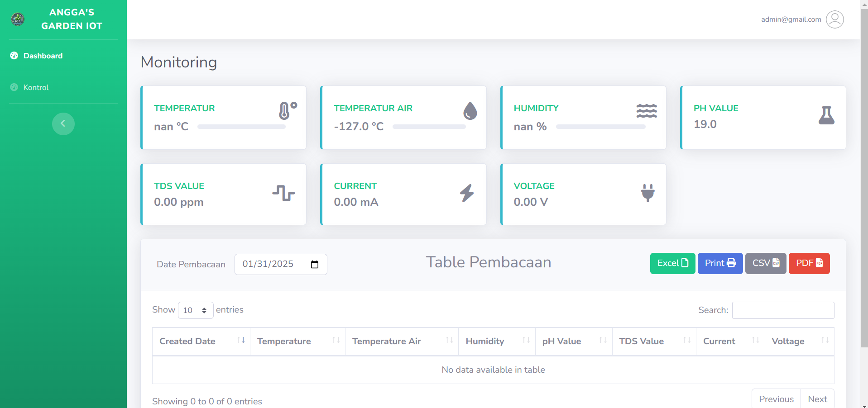Click the wavy lines icon on Humidity card
The height and width of the screenshot is (408, 868).
[x=647, y=110]
